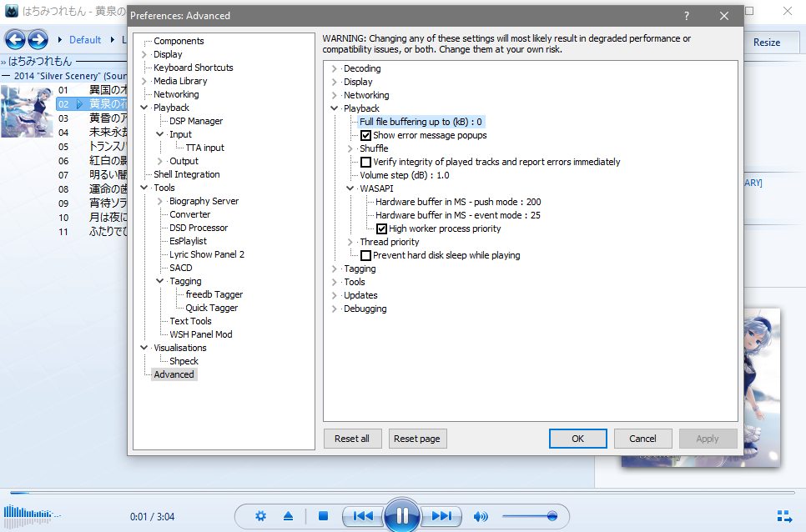
Task: Cancel the Preferences dialog
Action: [x=642, y=439]
